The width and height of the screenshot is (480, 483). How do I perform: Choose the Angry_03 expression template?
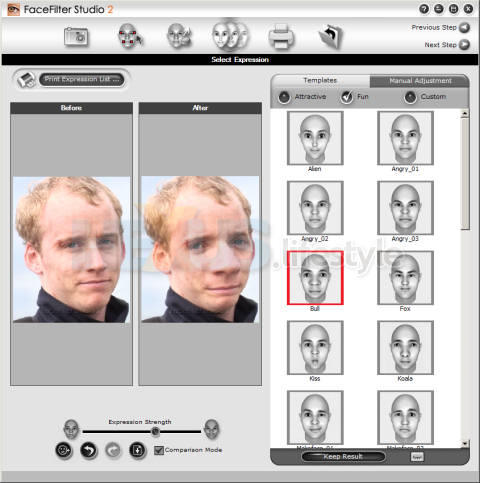(x=405, y=208)
